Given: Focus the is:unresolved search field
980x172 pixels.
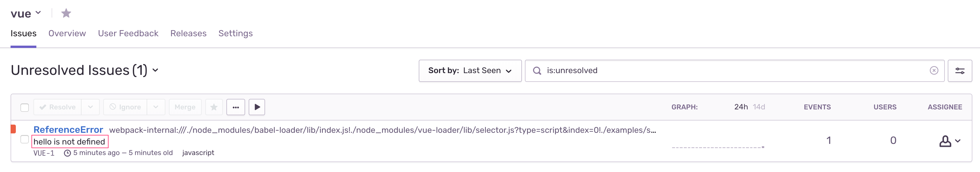Looking at the screenshot, I should 734,70.
